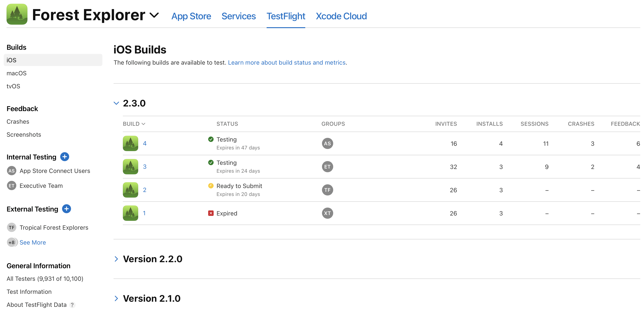Click 'Expires in 20 days' text

pos(238,194)
